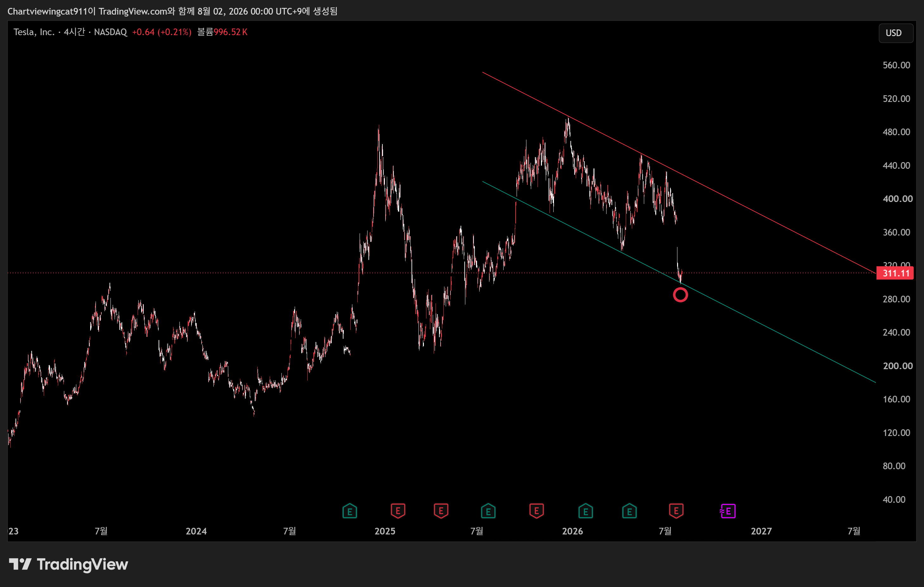924x587 pixels.
Task: Click the 520.00 price axis label
Action: coord(896,99)
